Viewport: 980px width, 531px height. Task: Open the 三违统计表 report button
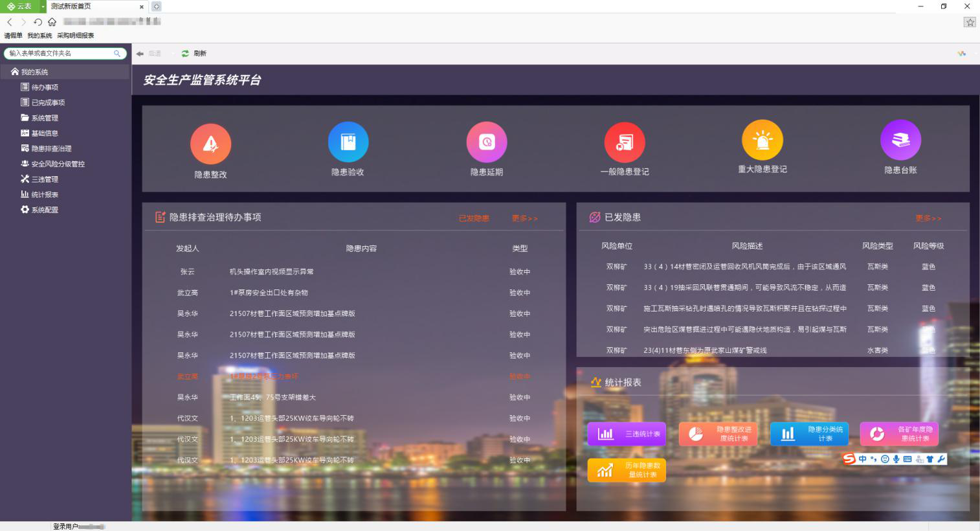(627, 434)
